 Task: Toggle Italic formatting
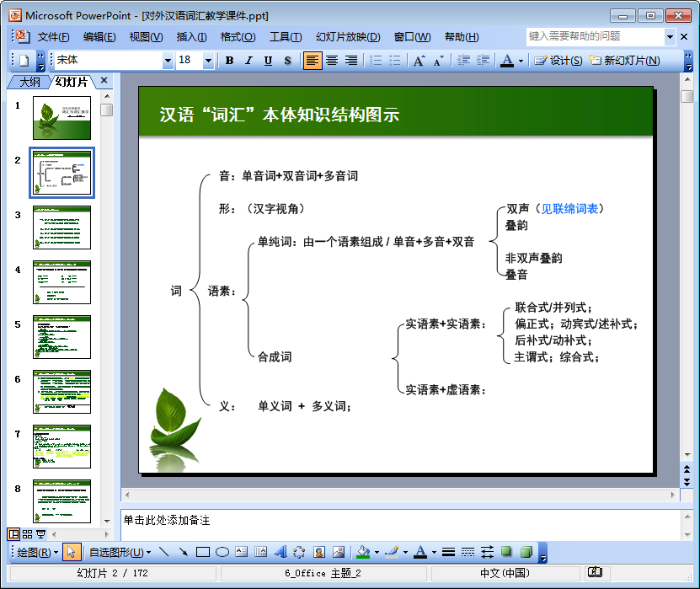[248, 61]
